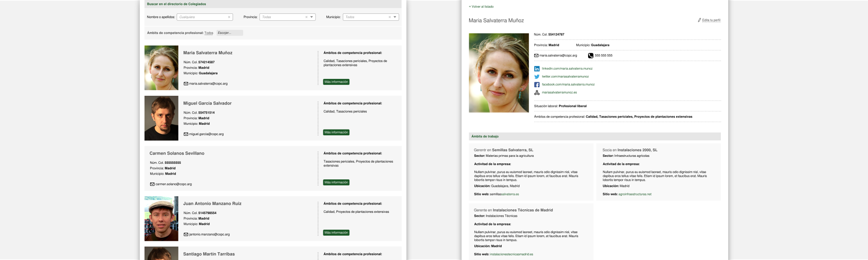Viewport: 868px width, 260px height.
Task: Click the Carmen Solanos Sevillano name heading
Action: pos(177,153)
